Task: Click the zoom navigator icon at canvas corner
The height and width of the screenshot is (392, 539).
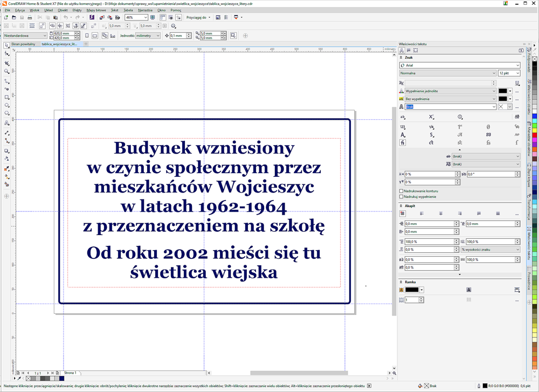Action: coord(395,373)
